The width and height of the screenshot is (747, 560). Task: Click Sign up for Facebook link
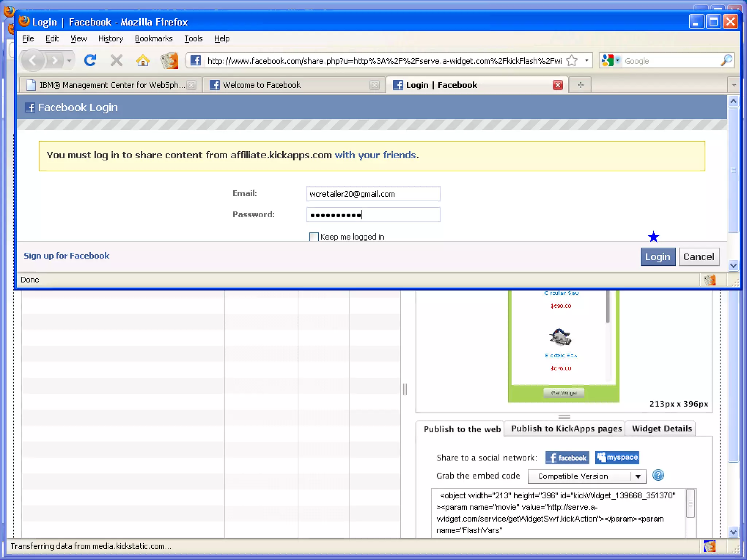pos(66,256)
